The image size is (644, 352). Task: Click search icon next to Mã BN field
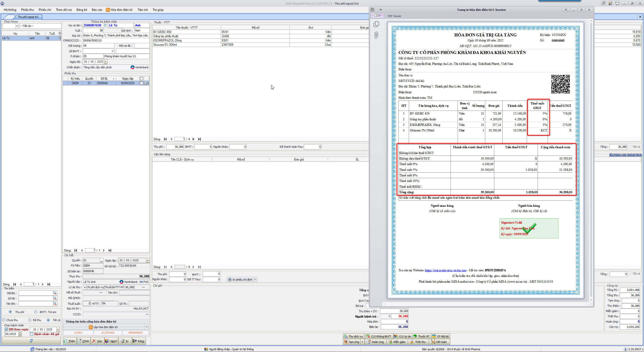(x=55, y=293)
